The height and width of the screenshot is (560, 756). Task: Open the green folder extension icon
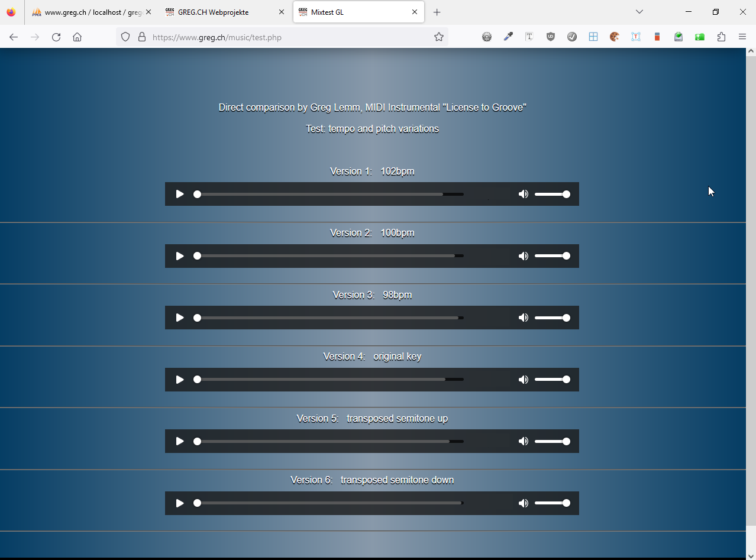(700, 37)
